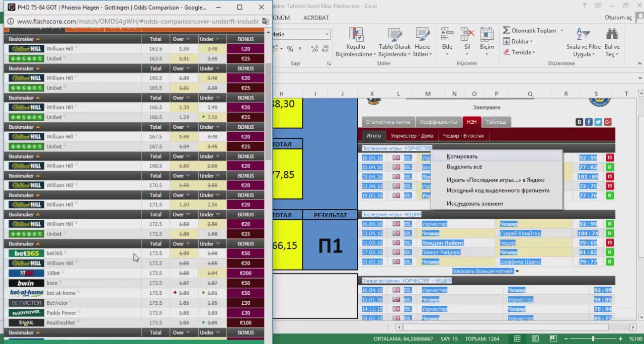Share via the Google+ icon
Screen dimensions: 644x344
point(608,122)
